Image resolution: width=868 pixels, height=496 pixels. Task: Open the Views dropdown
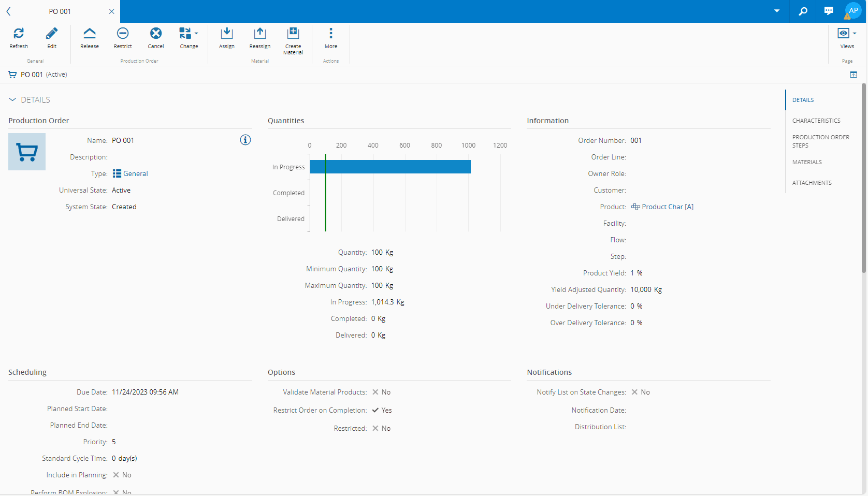[x=847, y=34]
